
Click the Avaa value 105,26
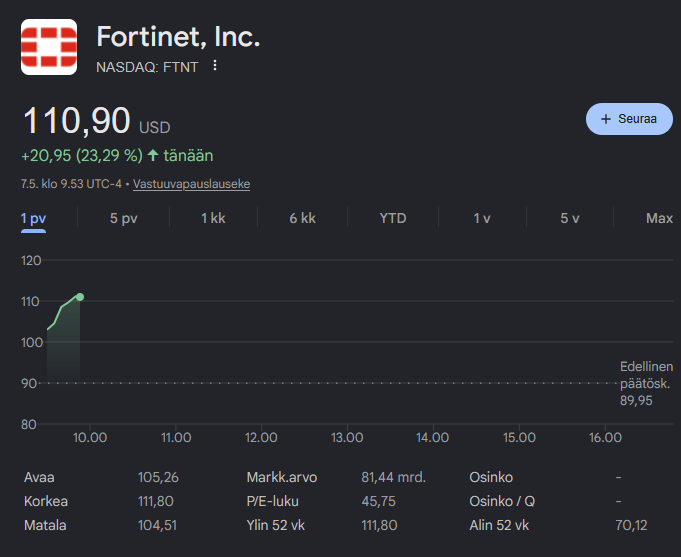(158, 477)
